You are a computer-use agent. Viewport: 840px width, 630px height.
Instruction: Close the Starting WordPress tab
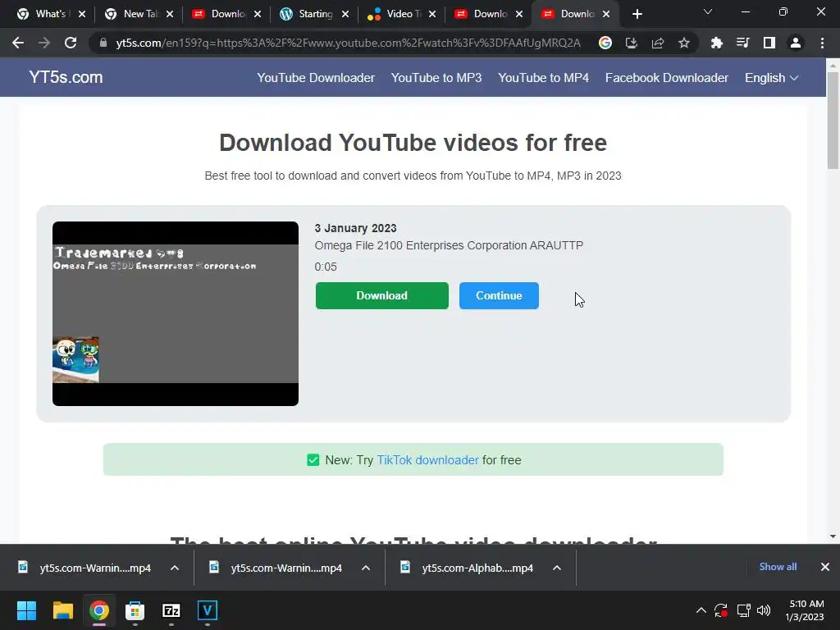tap(345, 14)
